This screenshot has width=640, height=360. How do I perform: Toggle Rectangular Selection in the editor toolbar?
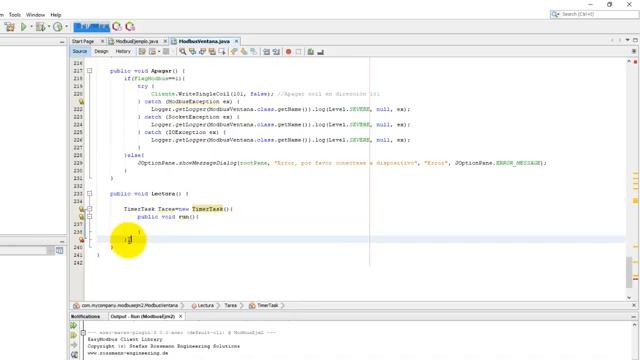pyautogui.click(x=222, y=52)
